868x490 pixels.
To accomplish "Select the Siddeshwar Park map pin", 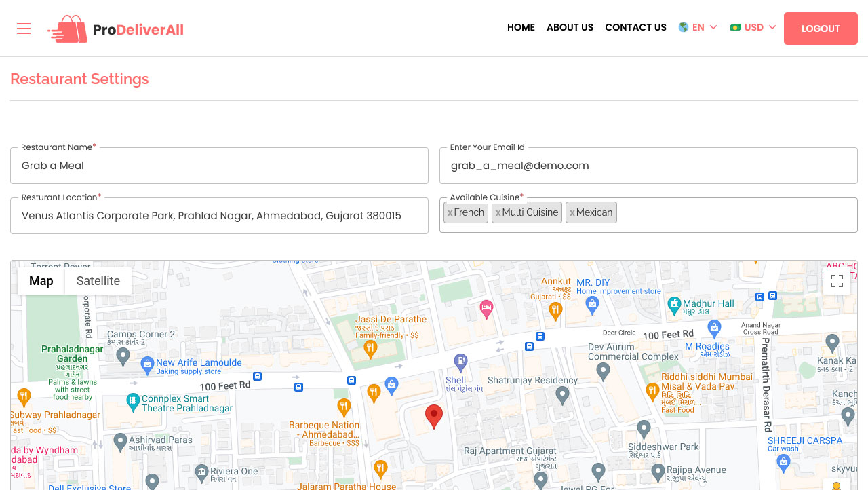I will pyautogui.click(x=644, y=429).
